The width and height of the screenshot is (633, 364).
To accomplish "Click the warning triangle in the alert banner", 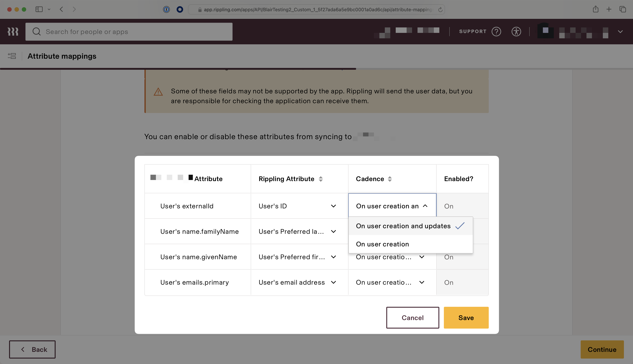I will click(158, 92).
